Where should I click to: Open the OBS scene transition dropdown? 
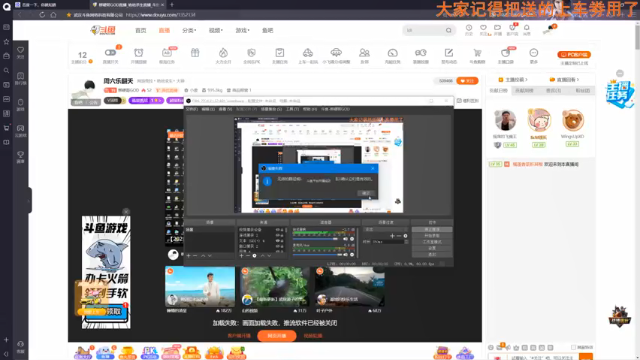[x=386, y=229]
